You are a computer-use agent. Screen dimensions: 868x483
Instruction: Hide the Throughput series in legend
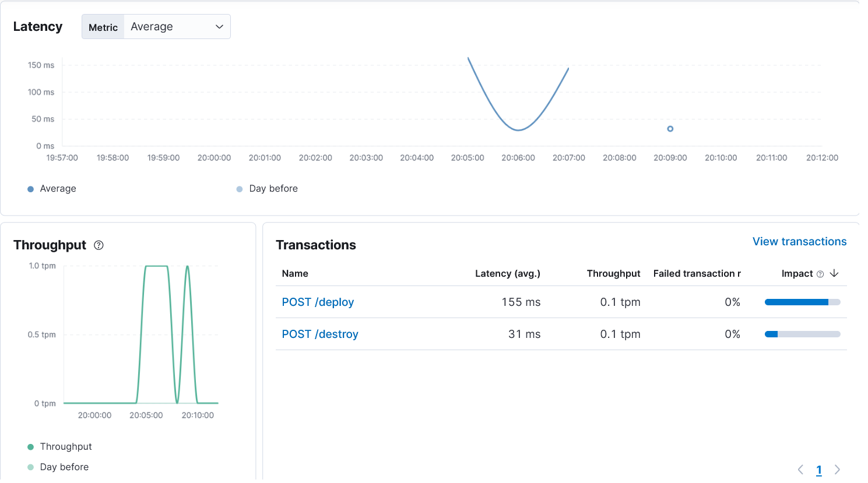coord(65,447)
